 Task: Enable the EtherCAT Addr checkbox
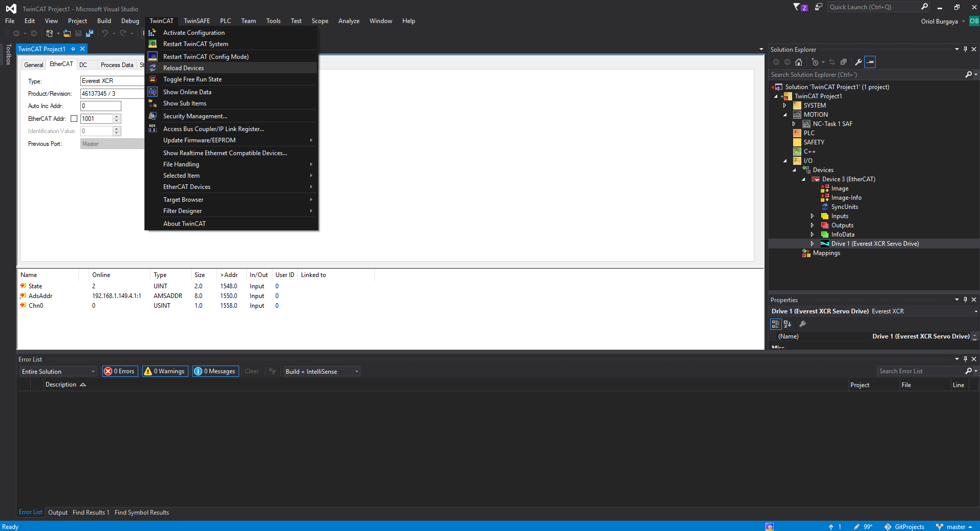tap(74, 119)
